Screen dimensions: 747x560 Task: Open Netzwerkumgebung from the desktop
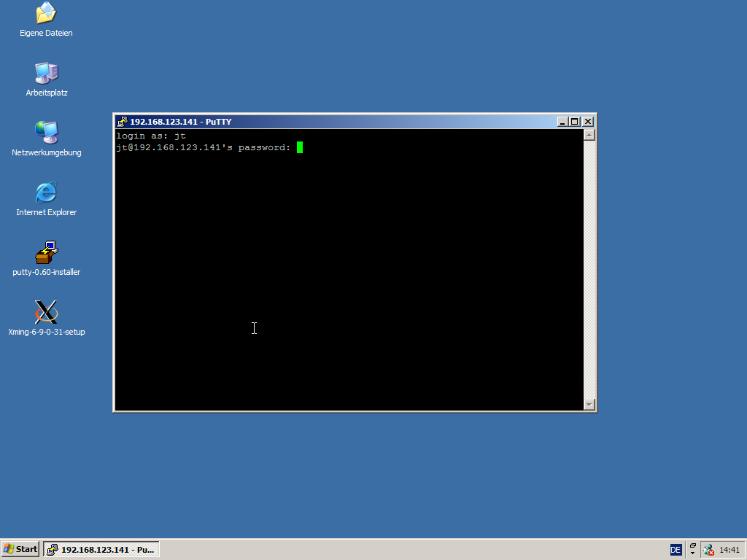46,133
